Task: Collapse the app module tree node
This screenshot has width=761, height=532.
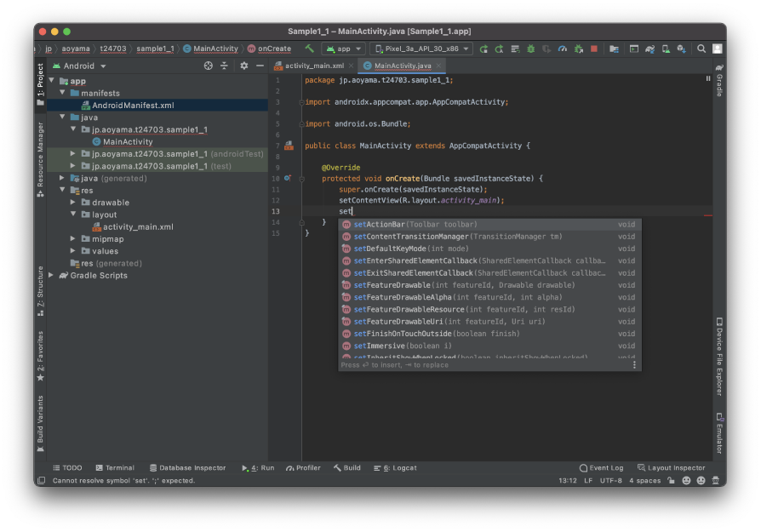Action: [x=51, y=81]
